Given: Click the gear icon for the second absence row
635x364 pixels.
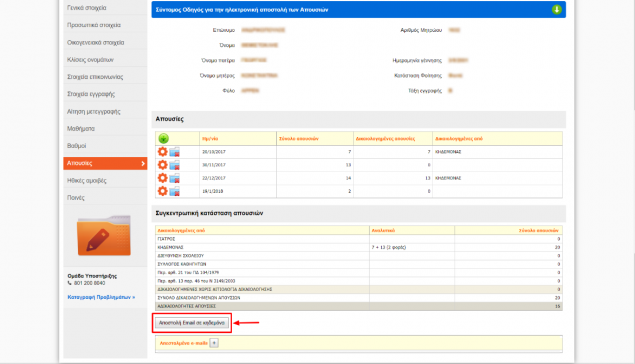Looking at the screenshot, I should pos(162,165).
